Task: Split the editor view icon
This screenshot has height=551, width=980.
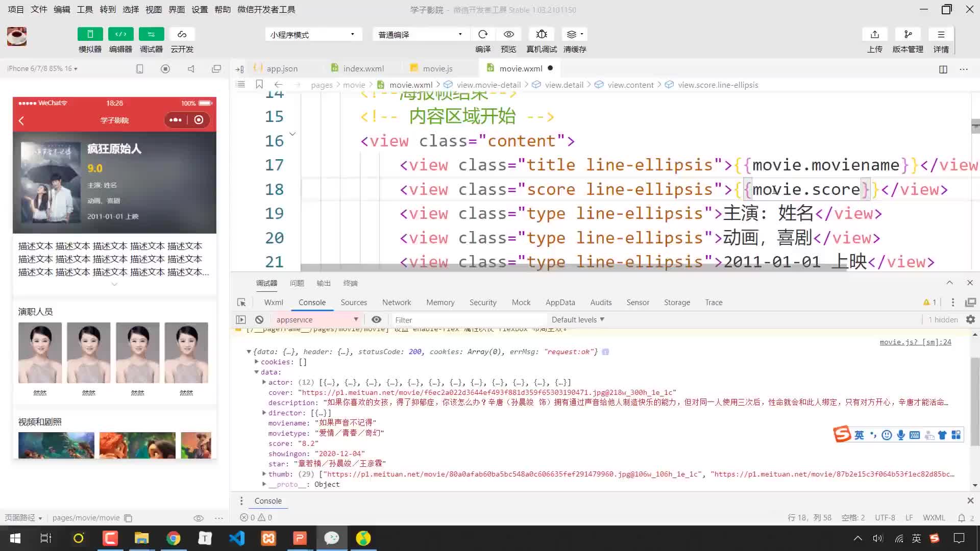Action: point(943,69)
